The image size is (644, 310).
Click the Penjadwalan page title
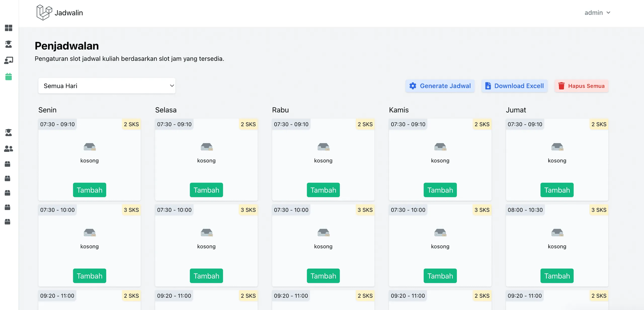click(x=67, y=46)
